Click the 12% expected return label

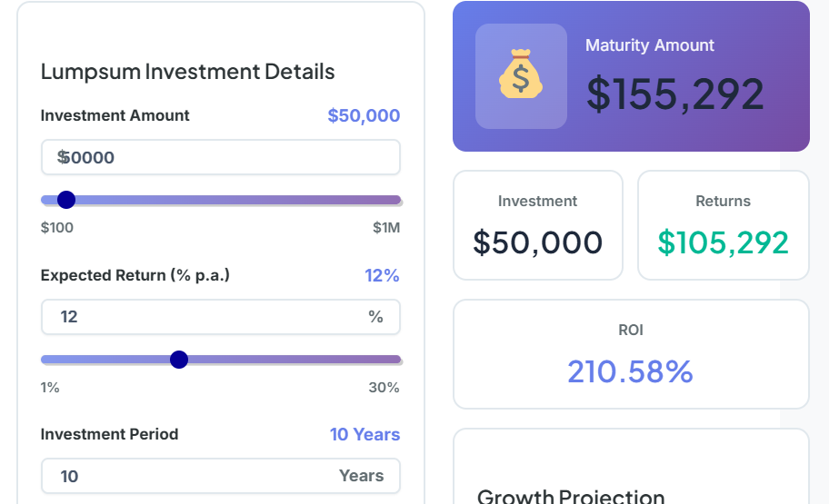click(x=382, y=275)
